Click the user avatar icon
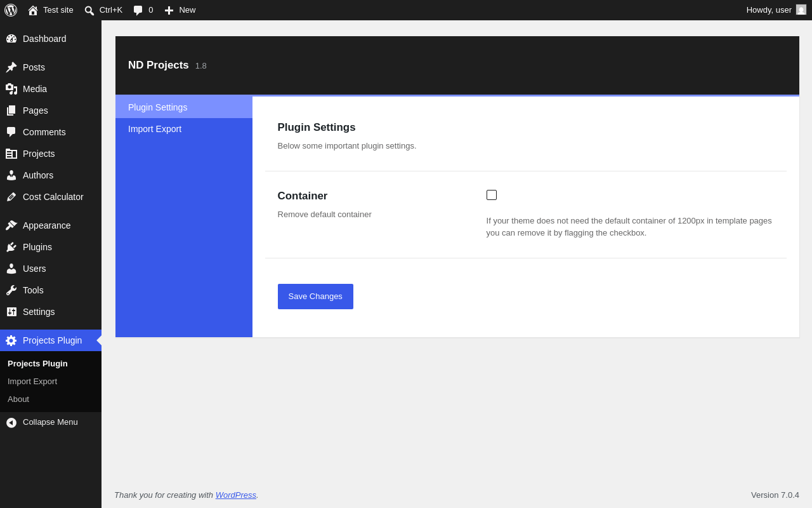 tap(801, 10)
